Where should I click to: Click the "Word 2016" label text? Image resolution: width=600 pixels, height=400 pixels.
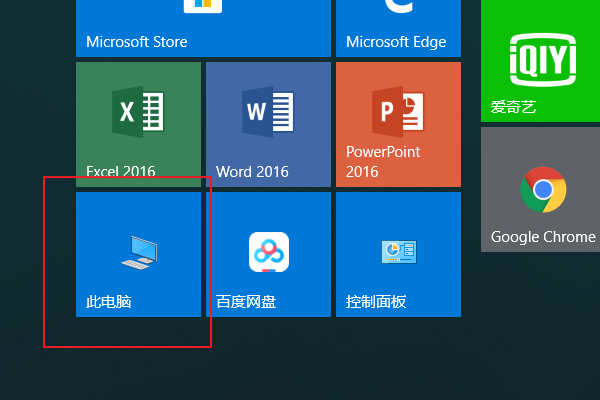pyautogui.click(x=252, y=172)
